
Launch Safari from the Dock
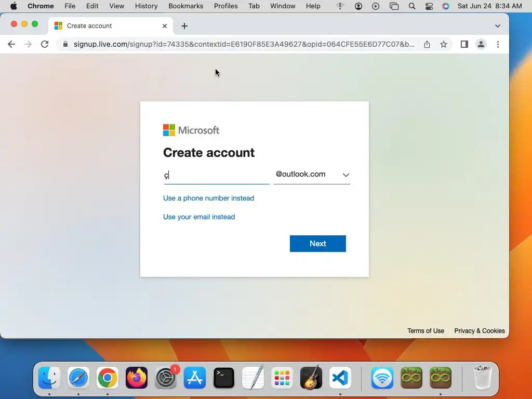pyautogui.click(x=78, y=378)
